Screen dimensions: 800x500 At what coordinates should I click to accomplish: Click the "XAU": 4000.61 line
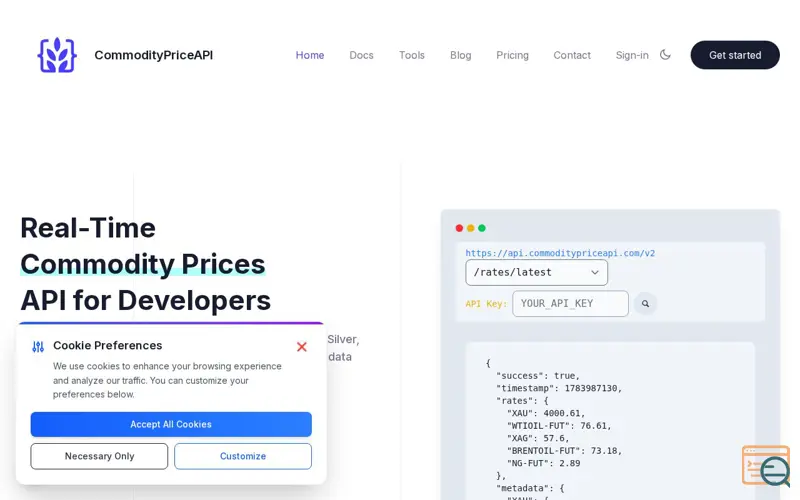pyautogui.click(x=546, y=413)
